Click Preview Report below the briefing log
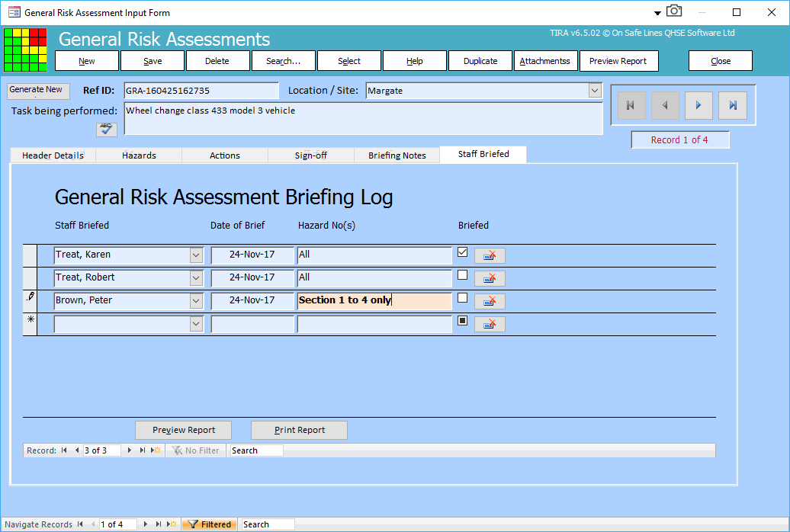 click(x=183, y=430)
